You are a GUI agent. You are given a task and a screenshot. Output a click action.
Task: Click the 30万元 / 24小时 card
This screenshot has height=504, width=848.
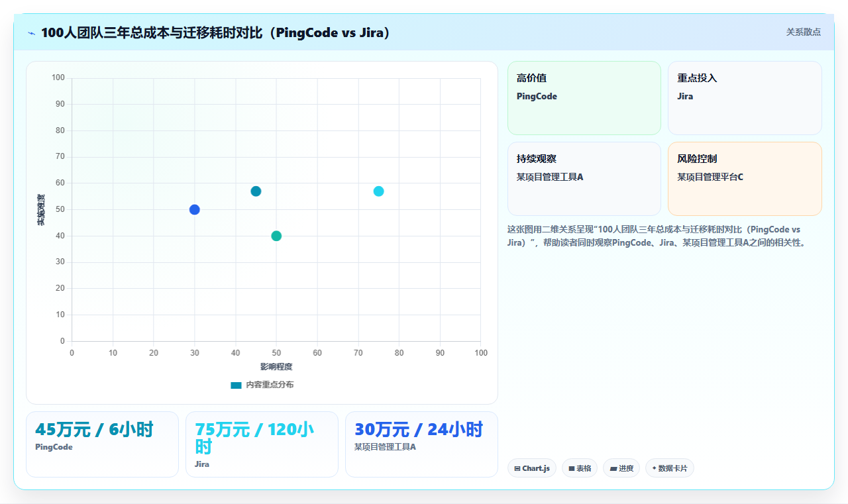421,444
